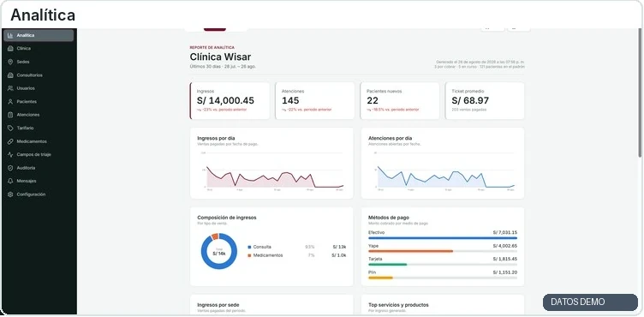Click the Sedes location pin icon
The image size is (644, 317).
coord(10,62)
